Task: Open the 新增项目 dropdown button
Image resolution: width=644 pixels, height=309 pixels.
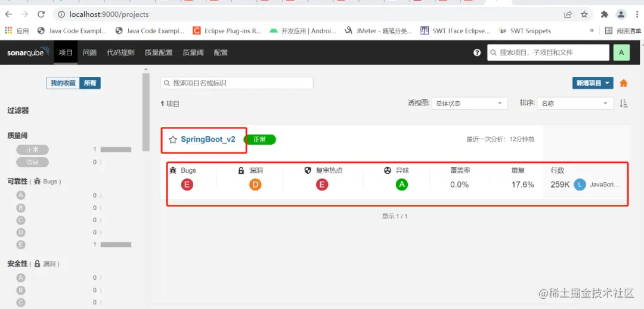Action: click(x=593, y=83)
